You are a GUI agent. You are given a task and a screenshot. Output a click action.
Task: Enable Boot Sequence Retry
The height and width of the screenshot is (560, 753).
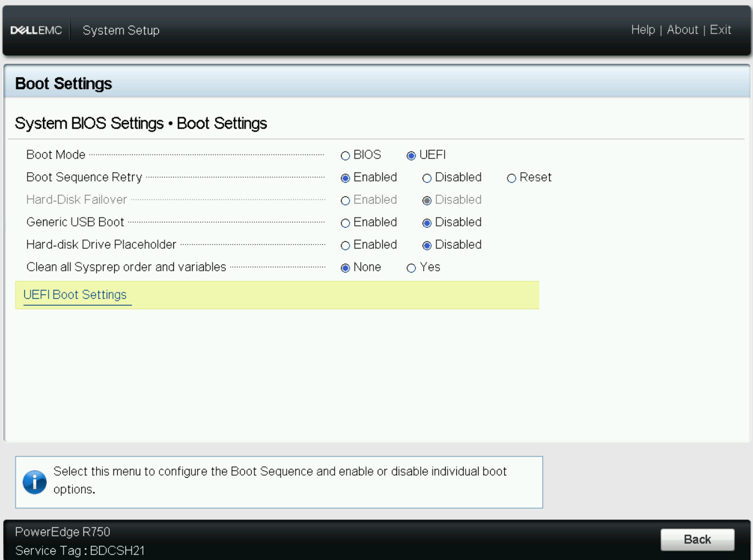(345, 178)
